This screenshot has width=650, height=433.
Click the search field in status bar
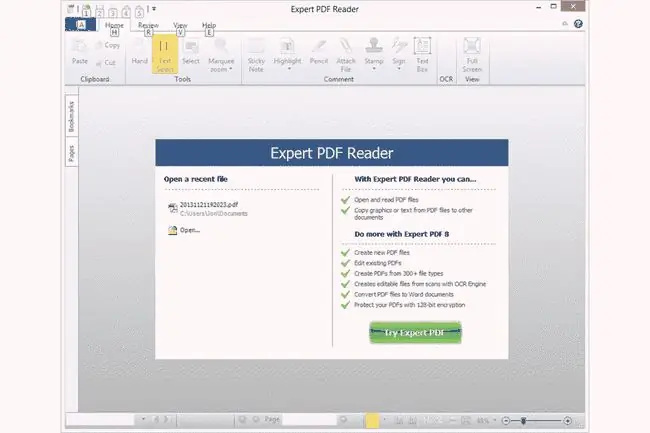click(100, 419)
